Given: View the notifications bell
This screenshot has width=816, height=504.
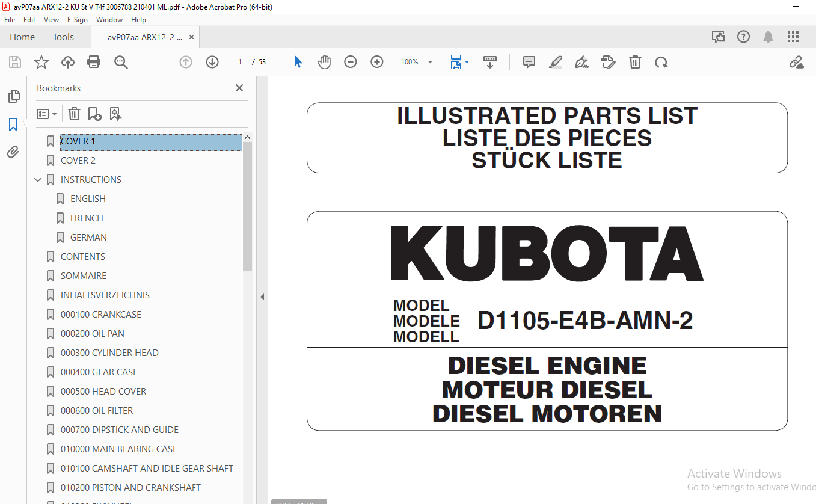Looking at the screenshot, I should pyautogui.click(x=768, y=37).
